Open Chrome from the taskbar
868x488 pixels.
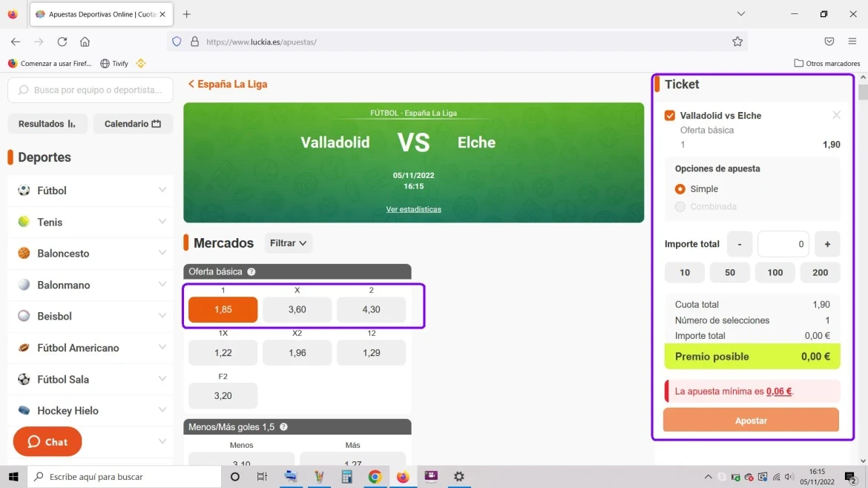point(375,476)
